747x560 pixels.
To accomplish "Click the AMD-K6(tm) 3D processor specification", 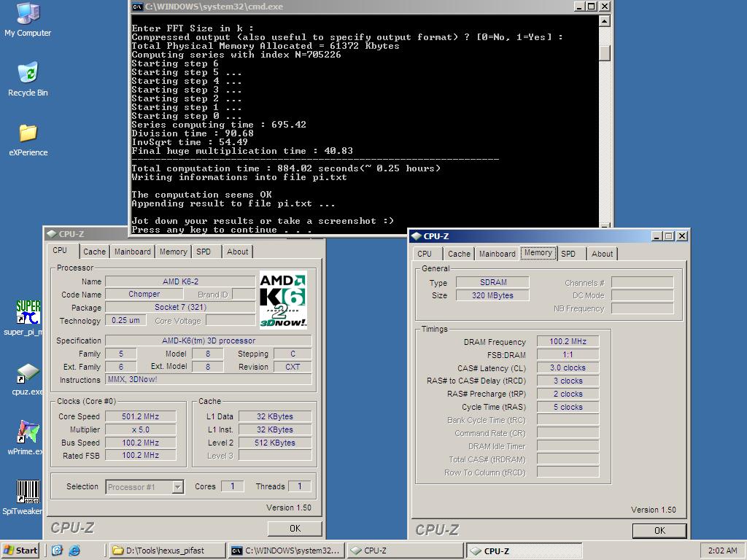I will click(x=208, y=341).
